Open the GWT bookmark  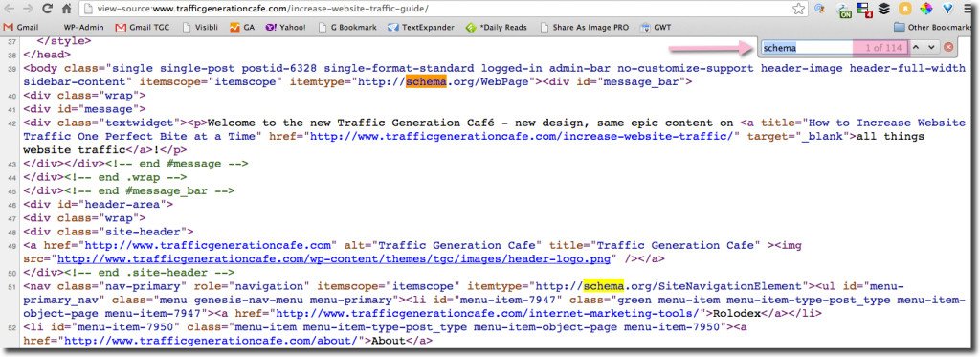click(657, 28)
